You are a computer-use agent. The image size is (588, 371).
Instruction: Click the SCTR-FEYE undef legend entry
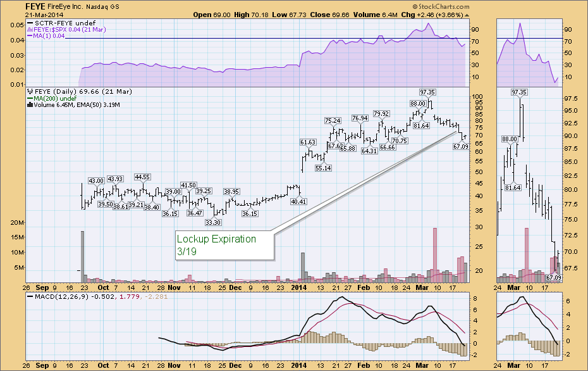pyautogui.click(x=61, y=23)
